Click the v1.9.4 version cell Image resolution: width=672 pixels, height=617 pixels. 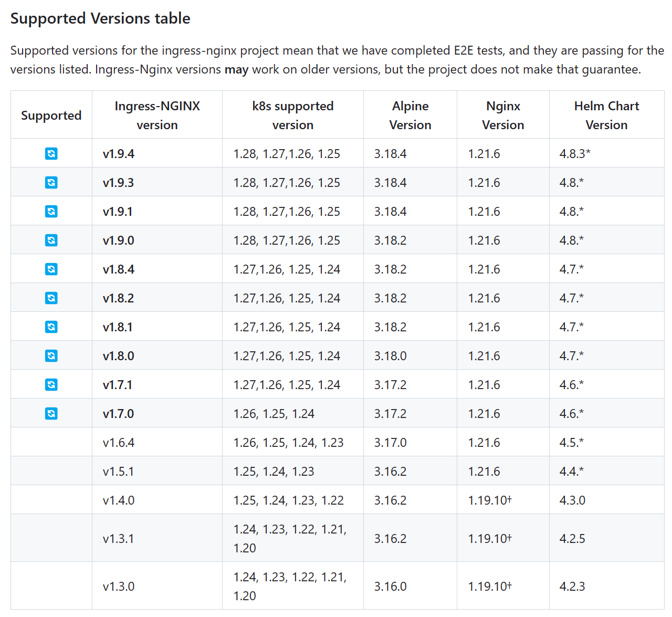pyautogui.click(x=119, y=154)
